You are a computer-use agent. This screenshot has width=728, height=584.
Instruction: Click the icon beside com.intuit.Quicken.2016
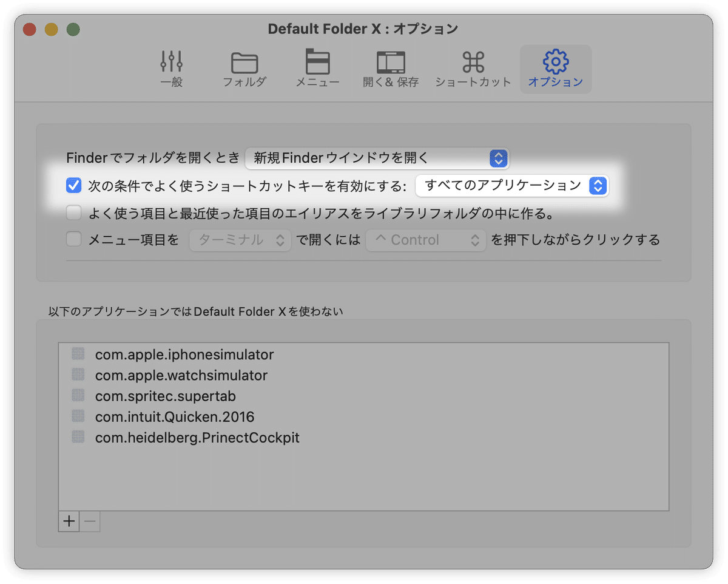coord(78,416)
